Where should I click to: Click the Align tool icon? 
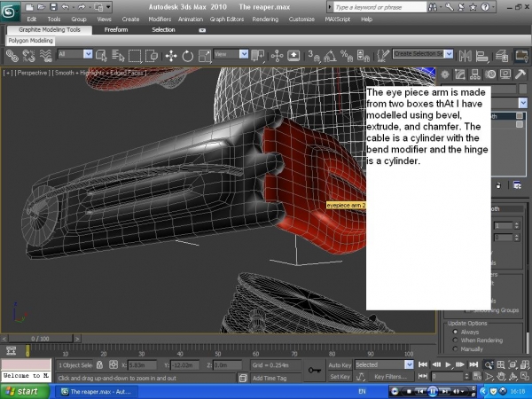(x=481, y=56)
